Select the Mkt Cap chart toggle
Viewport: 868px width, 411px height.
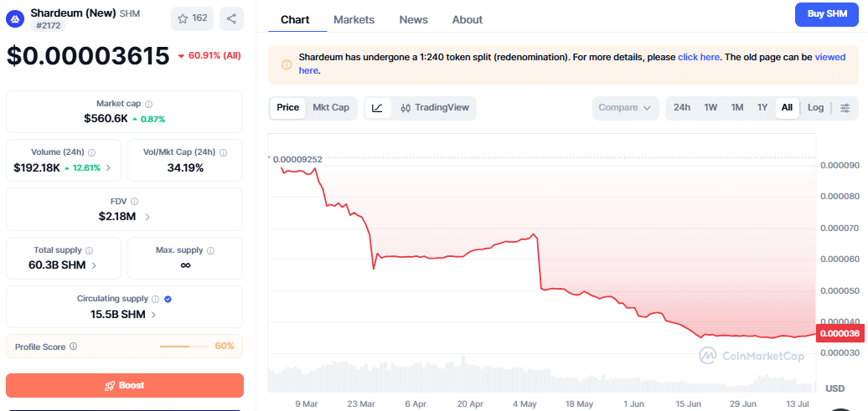pos(331,108)
